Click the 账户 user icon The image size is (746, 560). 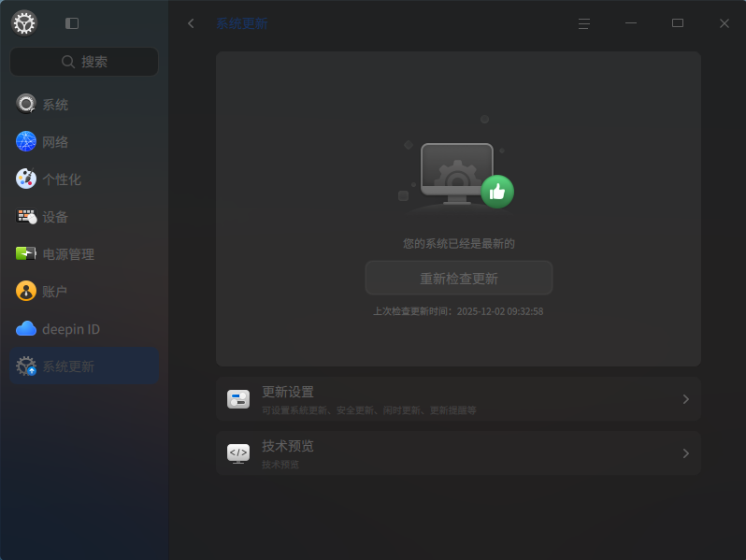pos(25,291)
